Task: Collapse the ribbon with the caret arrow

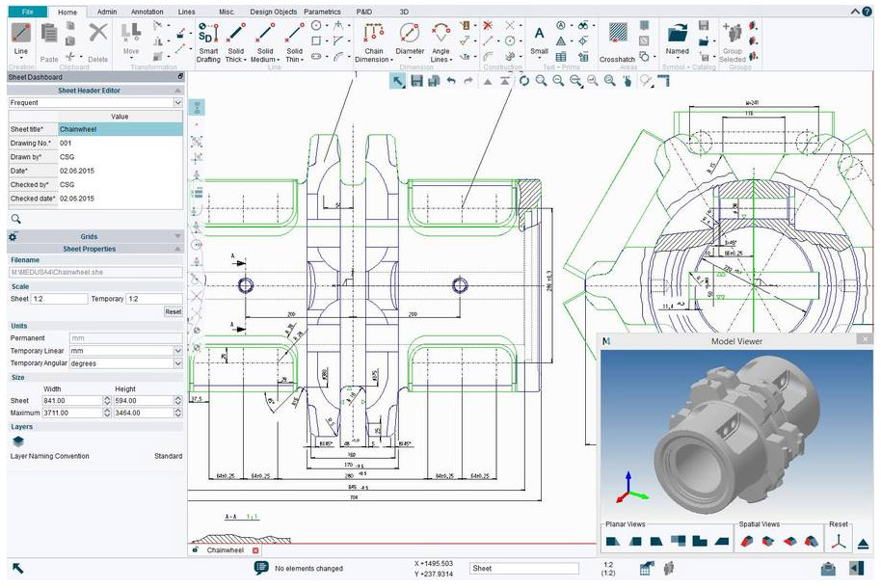Action: (x=855, y=12)
